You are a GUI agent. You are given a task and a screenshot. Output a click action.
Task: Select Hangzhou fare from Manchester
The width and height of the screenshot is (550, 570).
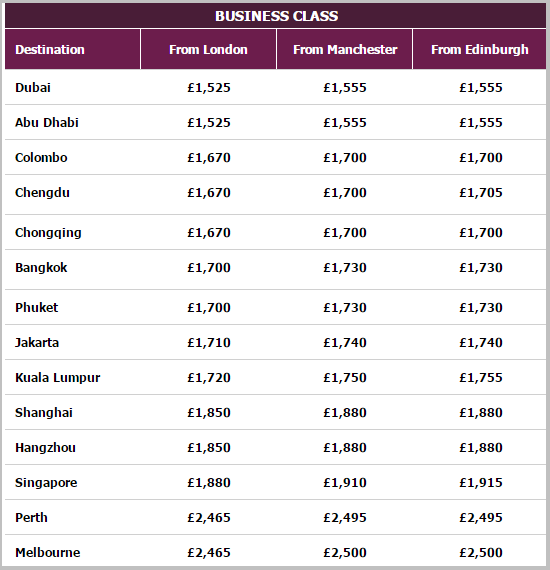345,448
